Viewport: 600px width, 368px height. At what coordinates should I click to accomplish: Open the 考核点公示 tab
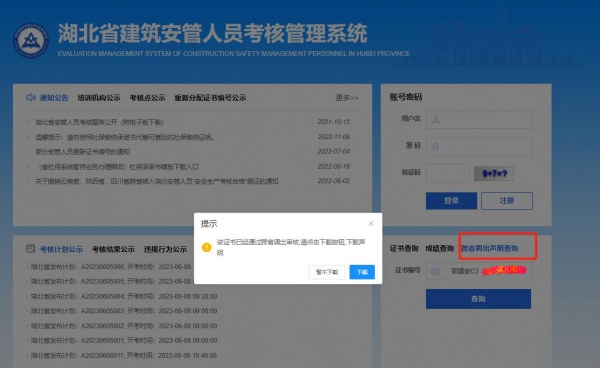click(147, 98)
